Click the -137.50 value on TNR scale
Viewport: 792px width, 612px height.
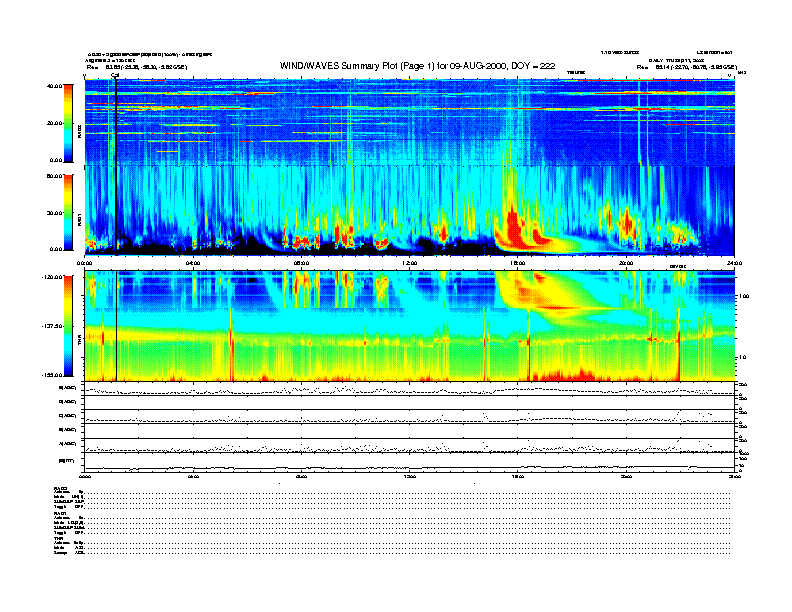(52, 326)
